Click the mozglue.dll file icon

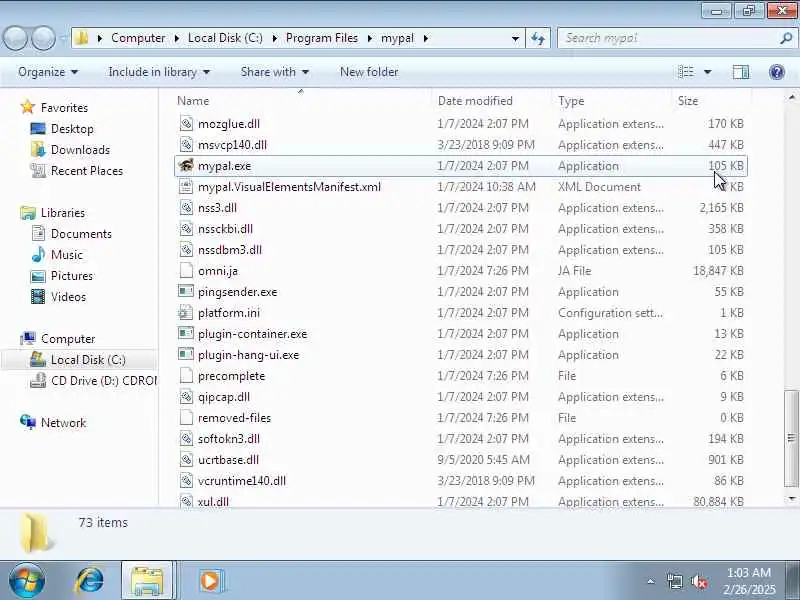186,123
